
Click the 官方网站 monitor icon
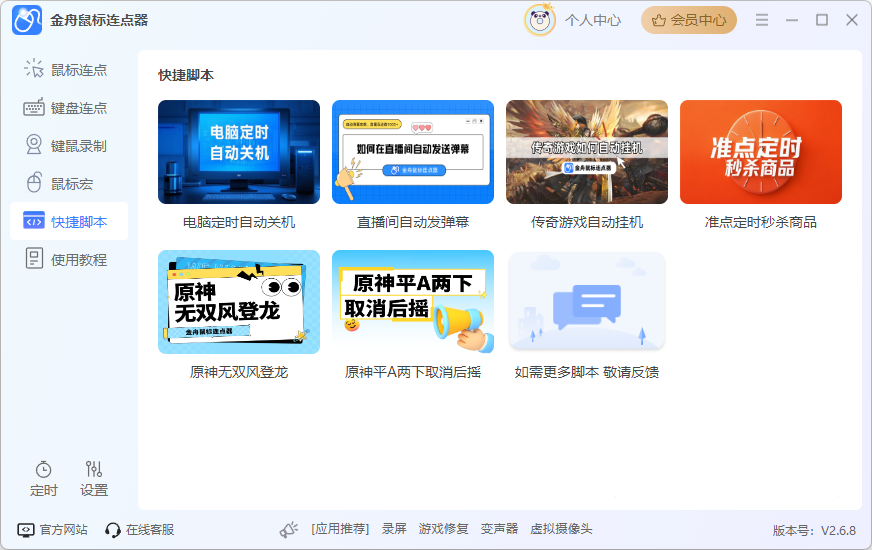click(x=26, y=530)
